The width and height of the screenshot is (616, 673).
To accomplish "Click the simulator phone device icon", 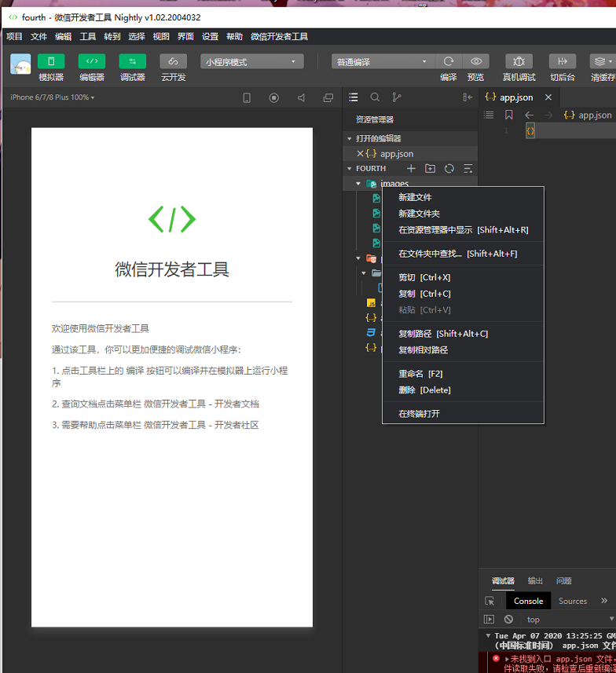I will (x=247, y=98).
